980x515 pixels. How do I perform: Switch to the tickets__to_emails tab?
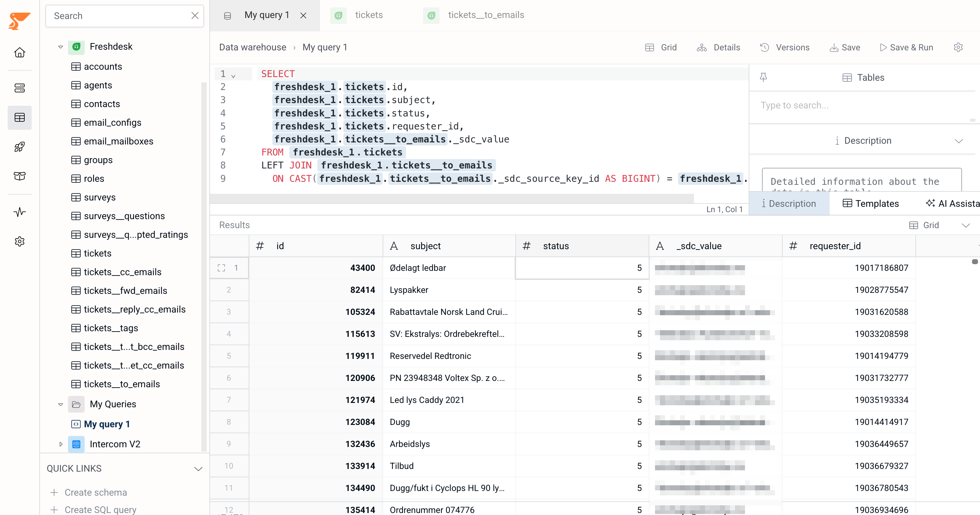486,15
